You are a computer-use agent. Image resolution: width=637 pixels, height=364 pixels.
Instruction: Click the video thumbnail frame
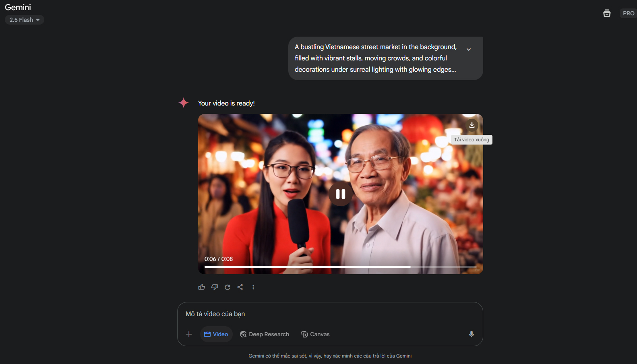341,194
